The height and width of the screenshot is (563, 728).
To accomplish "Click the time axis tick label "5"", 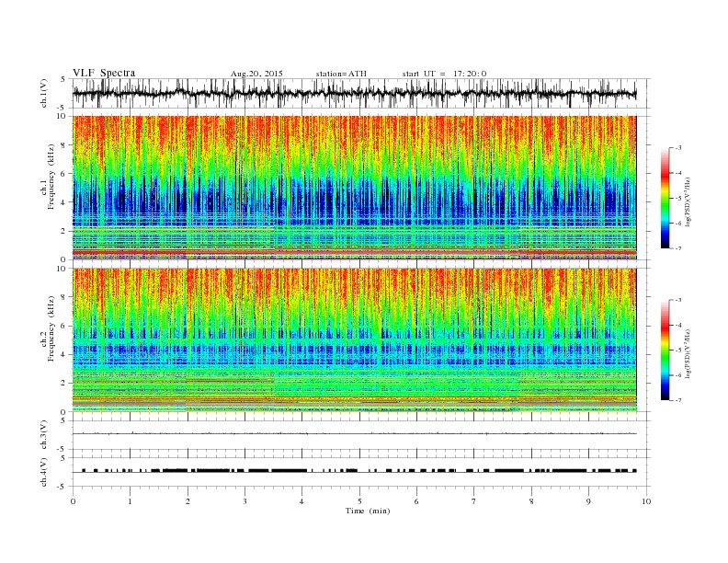I will click(x=359, y=501).
